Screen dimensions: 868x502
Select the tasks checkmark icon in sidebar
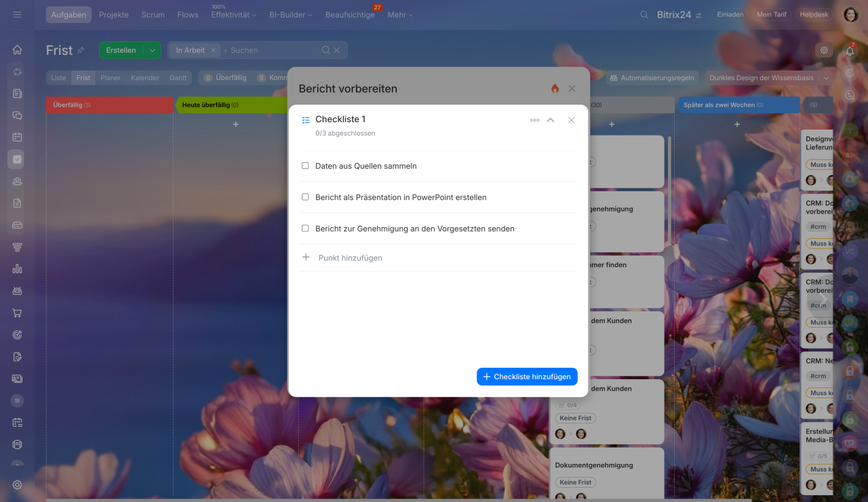pos(17,159)
